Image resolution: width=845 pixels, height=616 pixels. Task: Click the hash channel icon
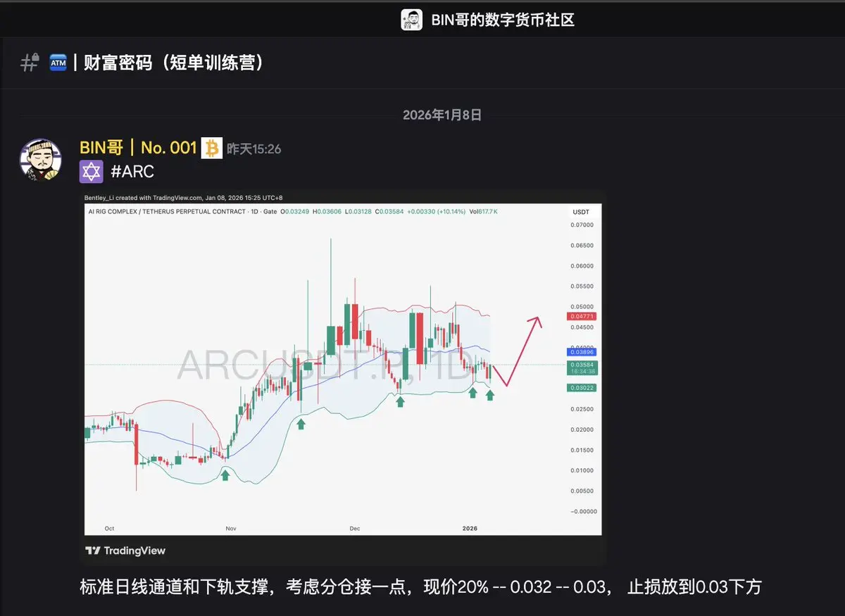pyautogui.click(x=30, y=63)
